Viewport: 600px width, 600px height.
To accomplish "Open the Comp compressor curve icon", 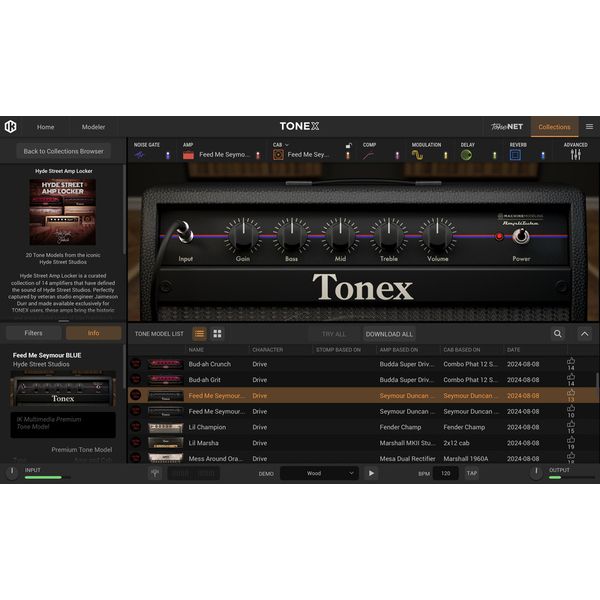I will coord(368,155).
